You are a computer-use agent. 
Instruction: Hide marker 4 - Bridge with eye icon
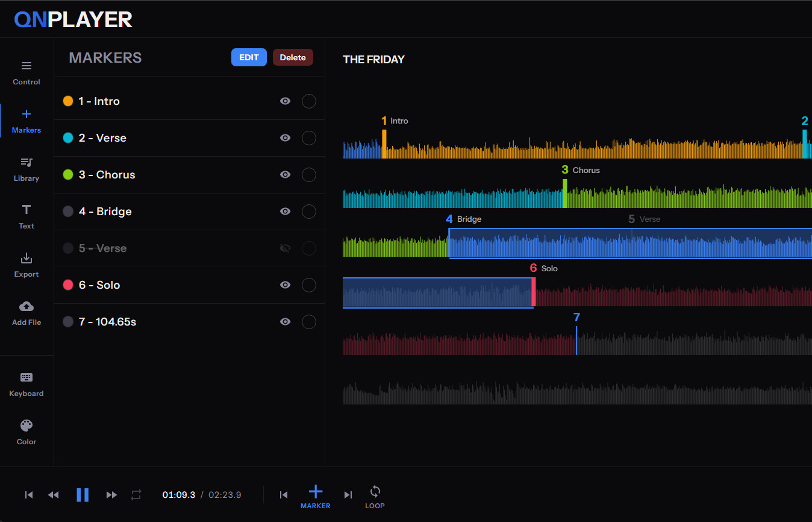point(286,212)
